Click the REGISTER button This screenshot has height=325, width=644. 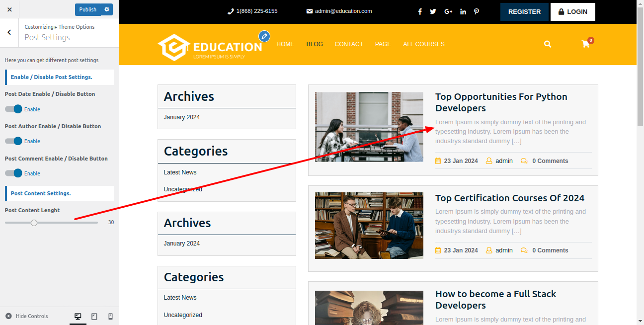(x=524, y=12)
